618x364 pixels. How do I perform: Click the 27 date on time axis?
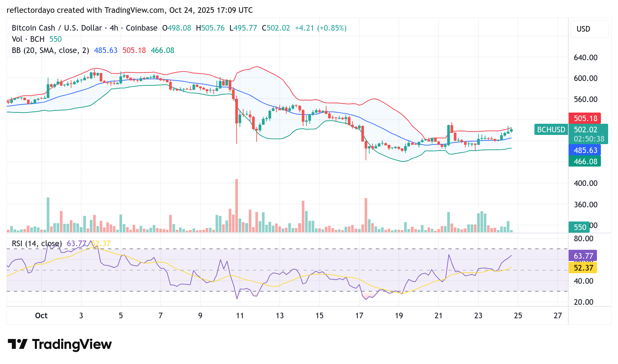tap(558, 316)
